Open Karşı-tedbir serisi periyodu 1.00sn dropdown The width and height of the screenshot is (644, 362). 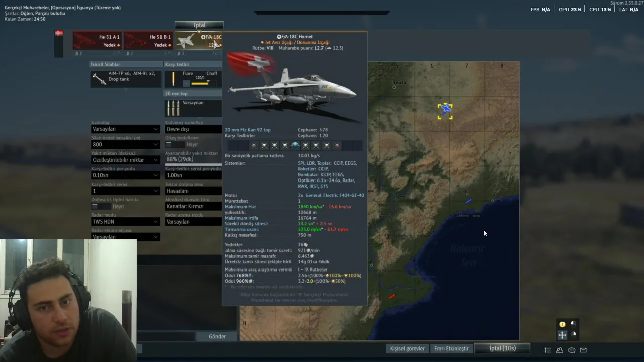(193, 175)
